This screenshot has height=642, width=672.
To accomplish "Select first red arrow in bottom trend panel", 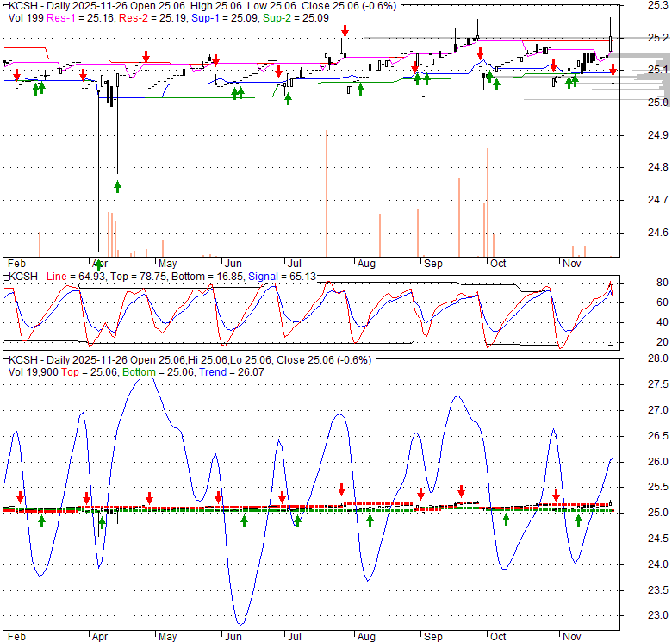I will [21, 497].
